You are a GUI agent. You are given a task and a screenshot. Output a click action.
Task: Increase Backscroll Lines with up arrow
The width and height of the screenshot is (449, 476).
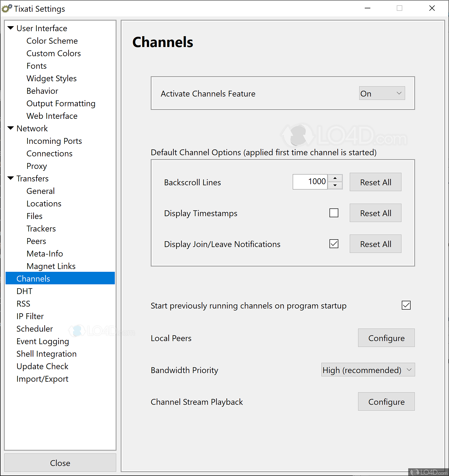click(x=335, y=178)
